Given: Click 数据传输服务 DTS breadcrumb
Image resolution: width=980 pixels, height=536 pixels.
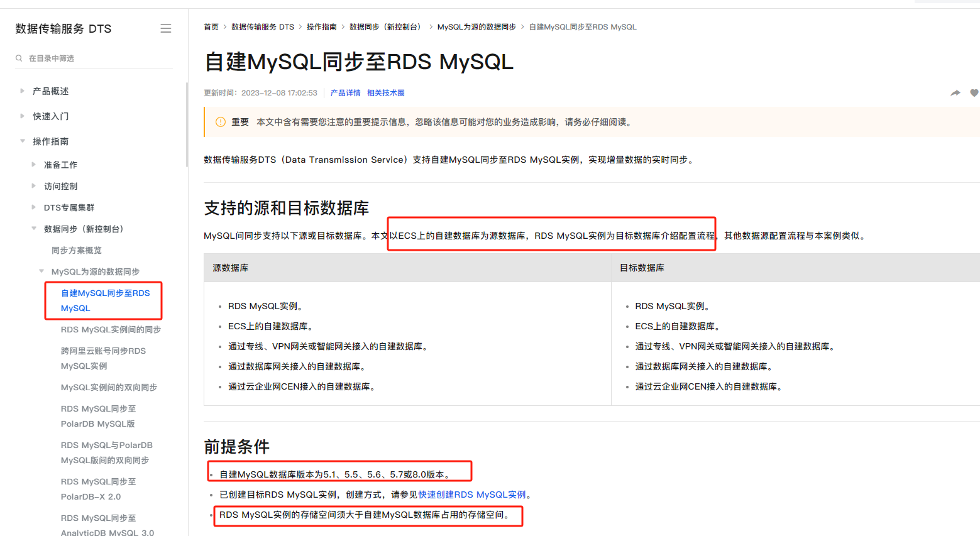Looking at the screenshot, I should pos(263,27).
